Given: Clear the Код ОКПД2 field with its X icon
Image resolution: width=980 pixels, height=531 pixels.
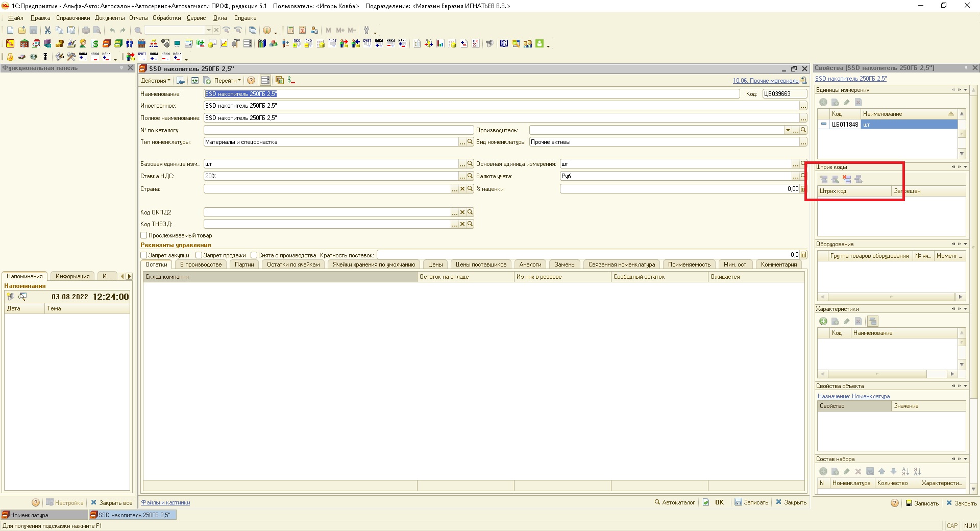Looking at the screenshot, I should point(462,212).
